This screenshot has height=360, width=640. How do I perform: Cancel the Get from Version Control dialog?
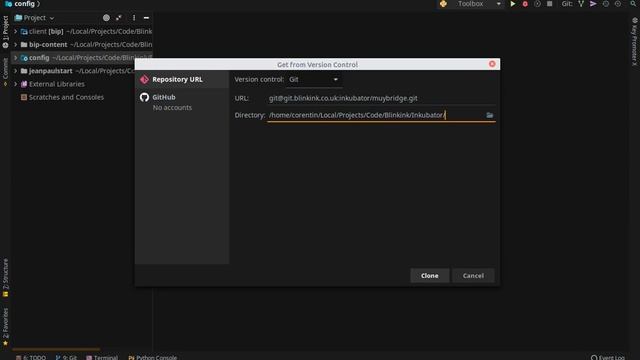tap(473, 276)
